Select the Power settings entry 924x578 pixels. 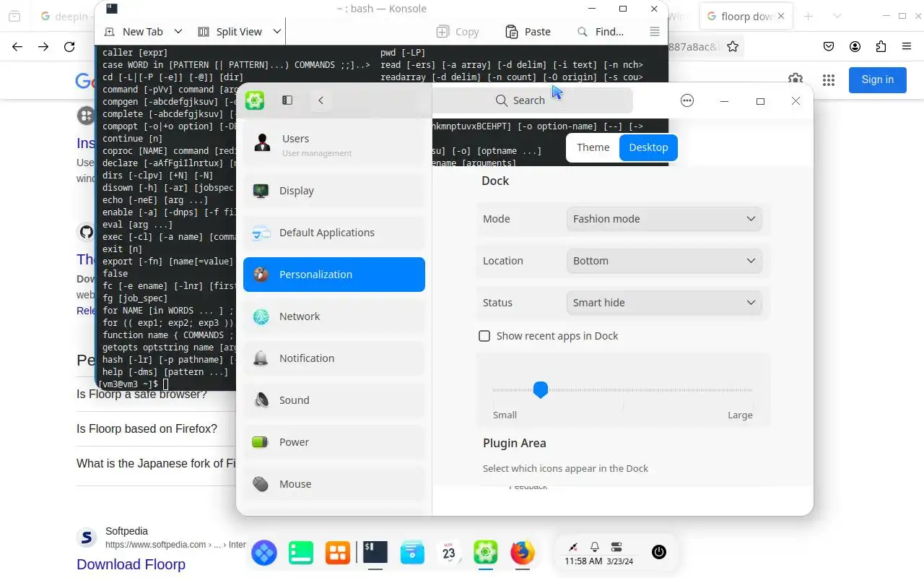coord(334,442)
